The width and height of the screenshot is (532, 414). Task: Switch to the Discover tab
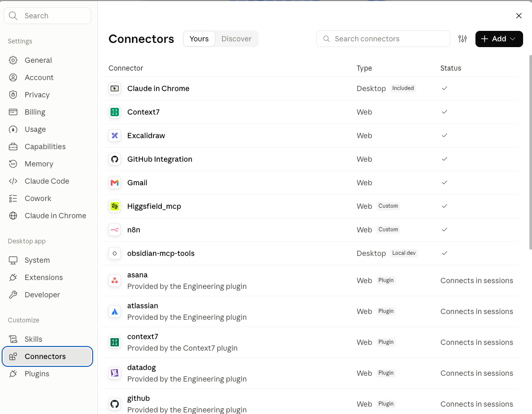click(x=237, y=39)
